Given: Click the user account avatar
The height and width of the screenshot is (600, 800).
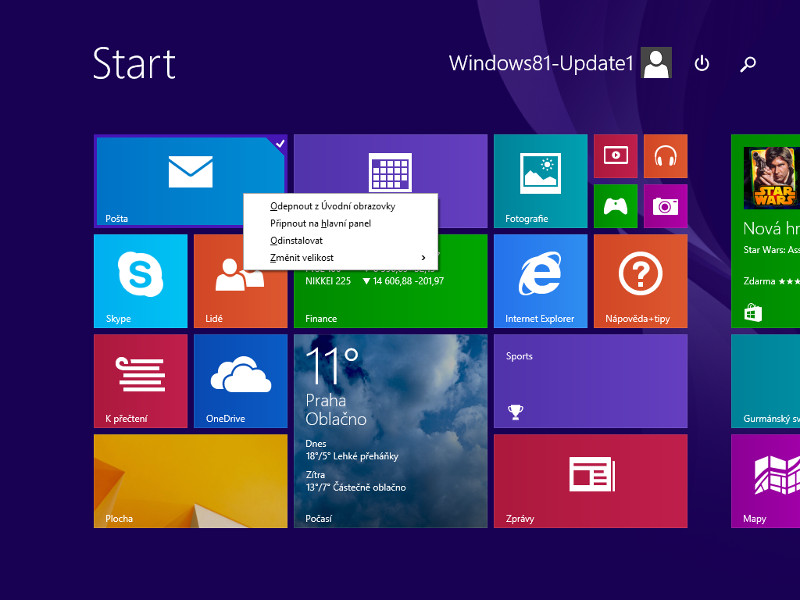Looking at the screenshot, I should [656, 63].
